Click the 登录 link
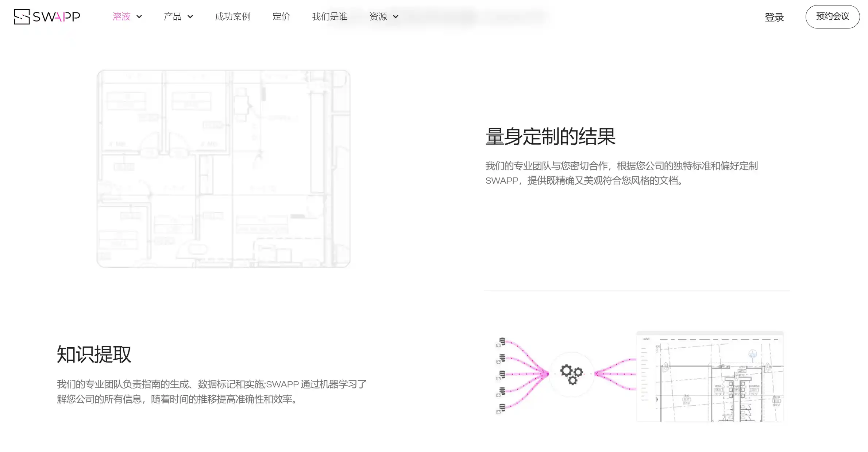Image resolution: width=868 pixels, height=452 pixels. pos(774,17)
